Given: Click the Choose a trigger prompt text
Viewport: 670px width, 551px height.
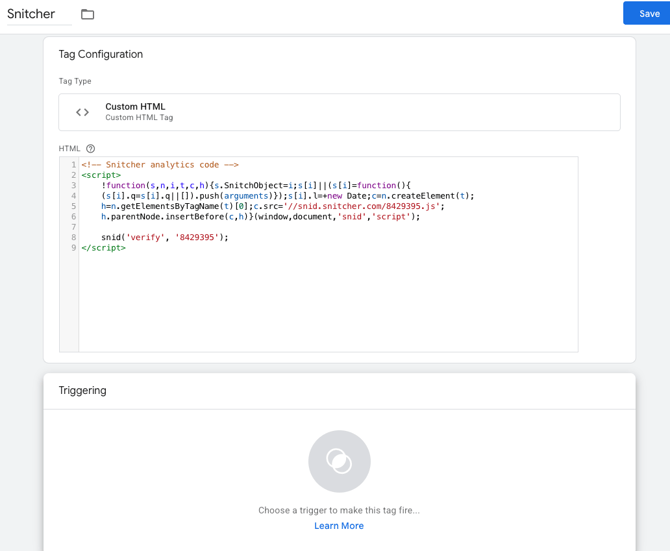Looking at the screenshot, I should click(x=339, y=510).
